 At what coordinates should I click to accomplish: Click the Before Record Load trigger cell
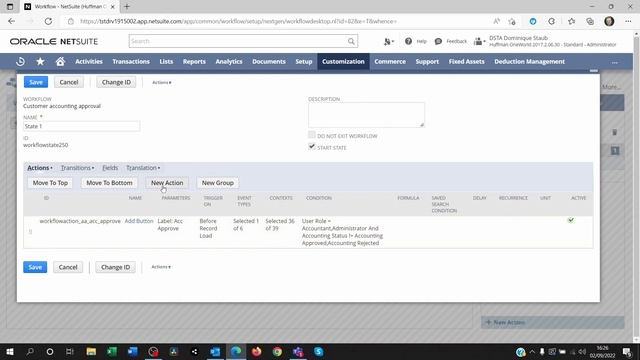click(208, 228)
